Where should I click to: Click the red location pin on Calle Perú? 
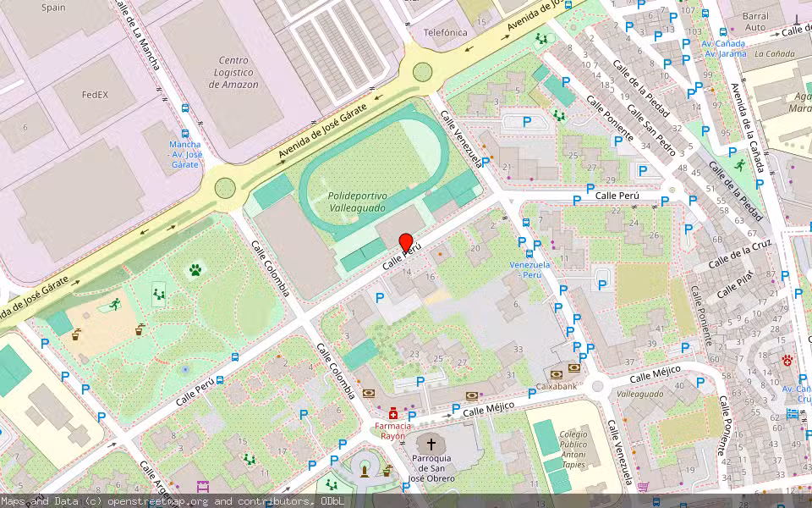tap(405, 243)
